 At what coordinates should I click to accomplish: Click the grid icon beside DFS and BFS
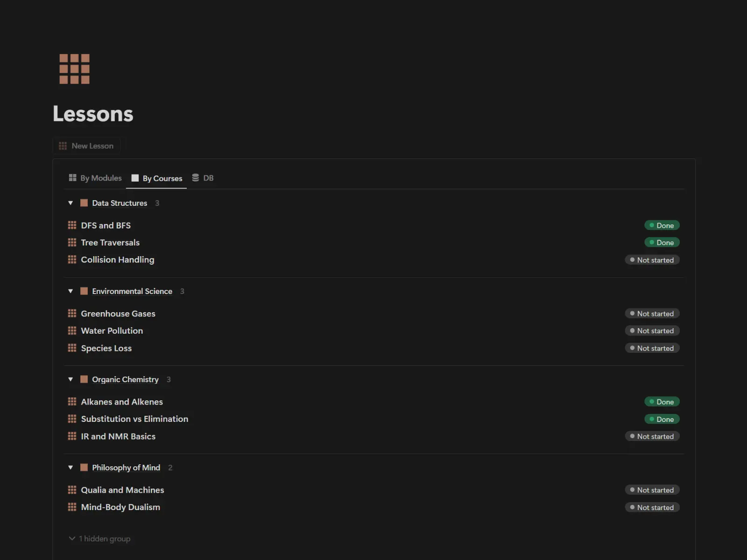tap(72, 225)
